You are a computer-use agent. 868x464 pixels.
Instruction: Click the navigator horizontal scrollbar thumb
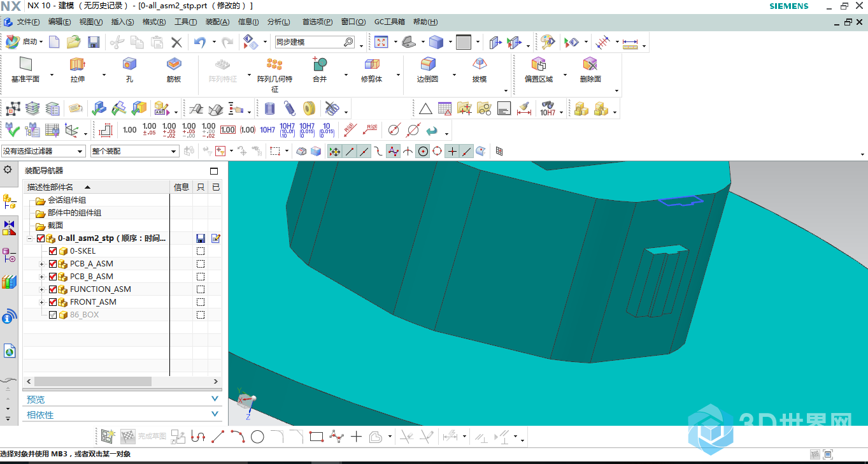92,381
